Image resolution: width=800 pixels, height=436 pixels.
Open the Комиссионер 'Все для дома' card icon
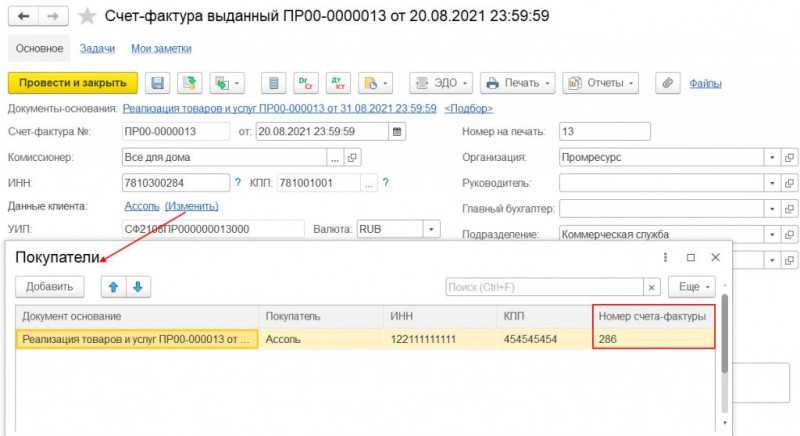pyautogui.click(x=352, y=158)
